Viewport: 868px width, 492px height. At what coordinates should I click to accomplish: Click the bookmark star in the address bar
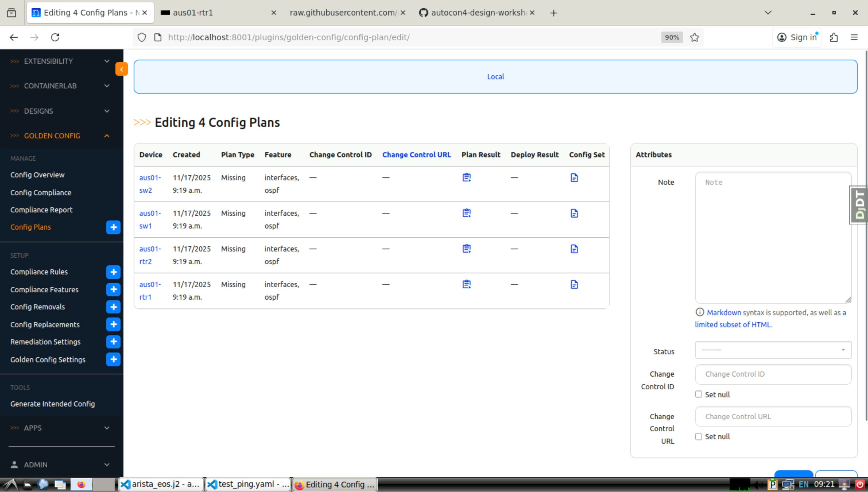pos(694,37)
